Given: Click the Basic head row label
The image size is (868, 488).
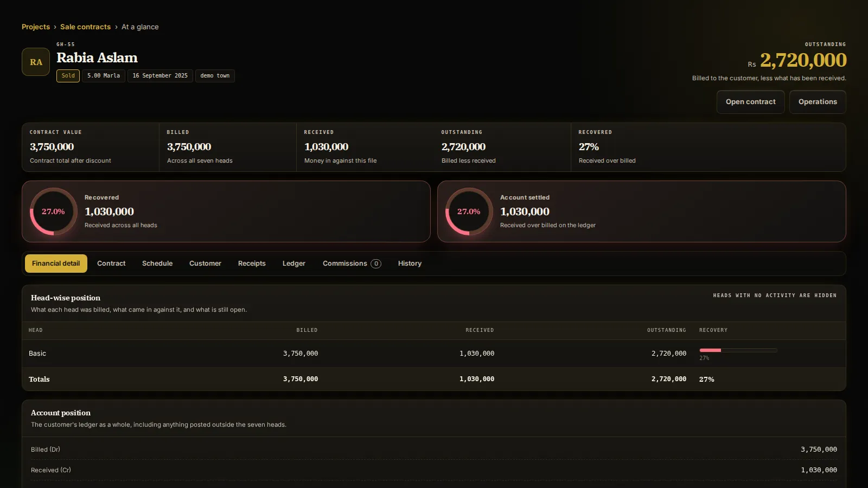Looking at the screenshot, I should click(x=37, y=354).
